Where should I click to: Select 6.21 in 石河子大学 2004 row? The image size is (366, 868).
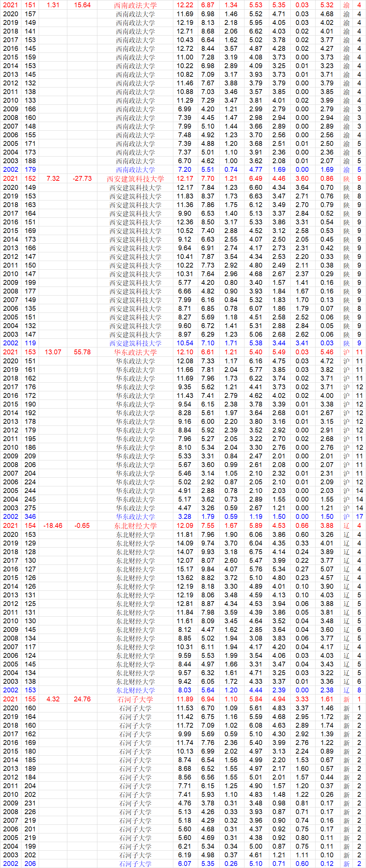[x=185, y=847]
